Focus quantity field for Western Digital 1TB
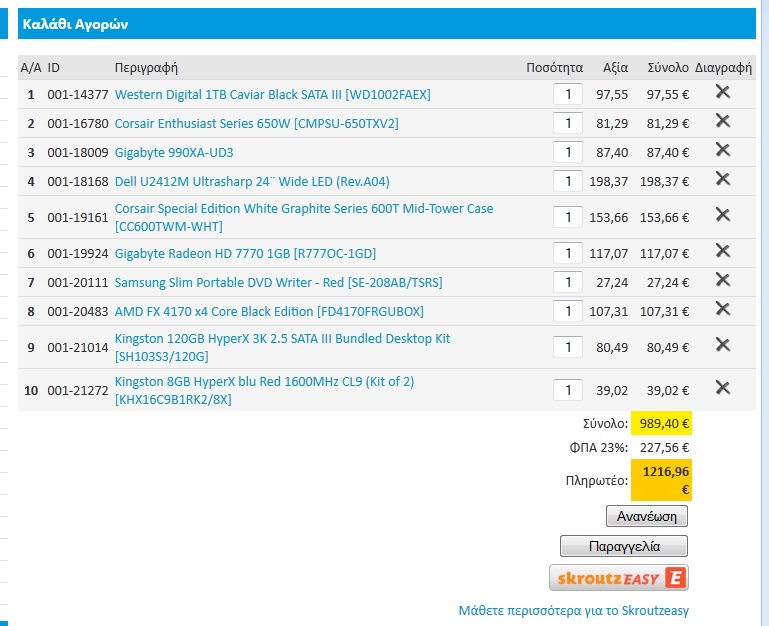 568,94
